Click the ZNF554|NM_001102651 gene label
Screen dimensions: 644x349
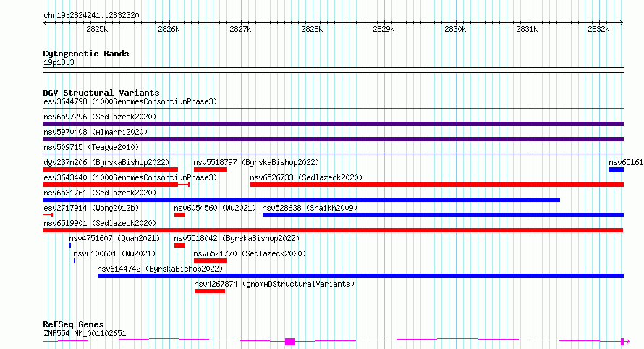[x=85, y=333]
